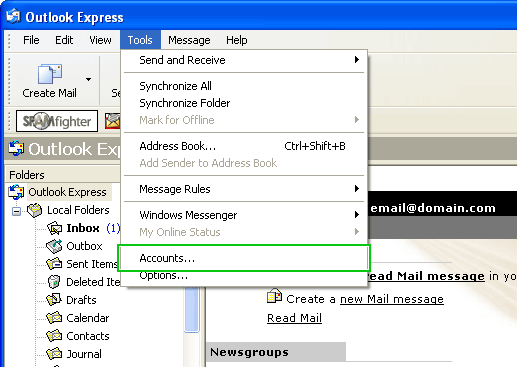This screenshot has height=367, width=517.
Task: Collapse the Local Folders tree node
Action: pos(16,211)
